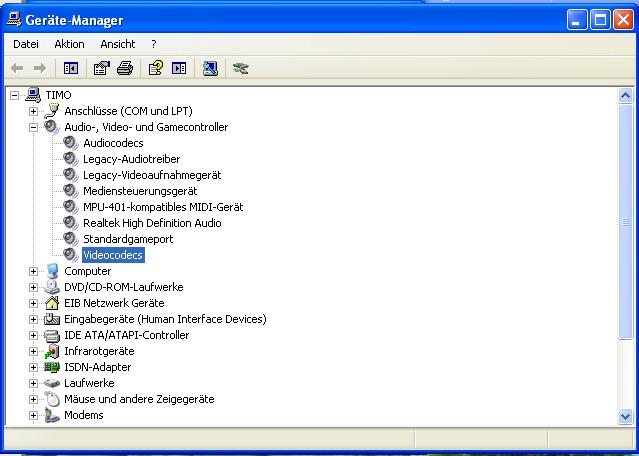Screen dimensions: 639x456
Task: Click the Computer monitor icon
Action: (x=52, y=271)
